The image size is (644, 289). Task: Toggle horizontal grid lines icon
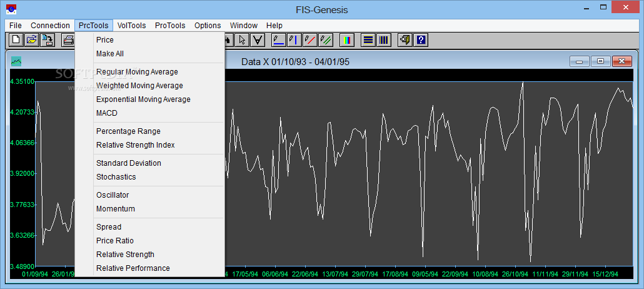[368, 40]
